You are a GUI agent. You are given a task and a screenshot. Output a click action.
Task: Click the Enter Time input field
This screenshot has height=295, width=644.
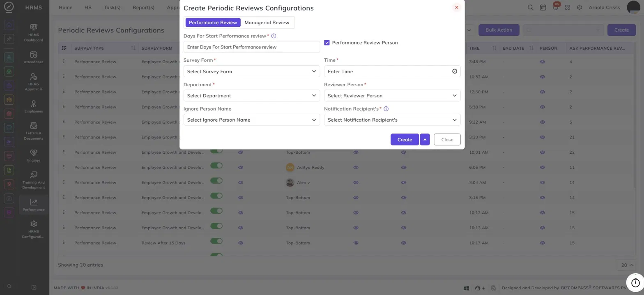[392, 71]
